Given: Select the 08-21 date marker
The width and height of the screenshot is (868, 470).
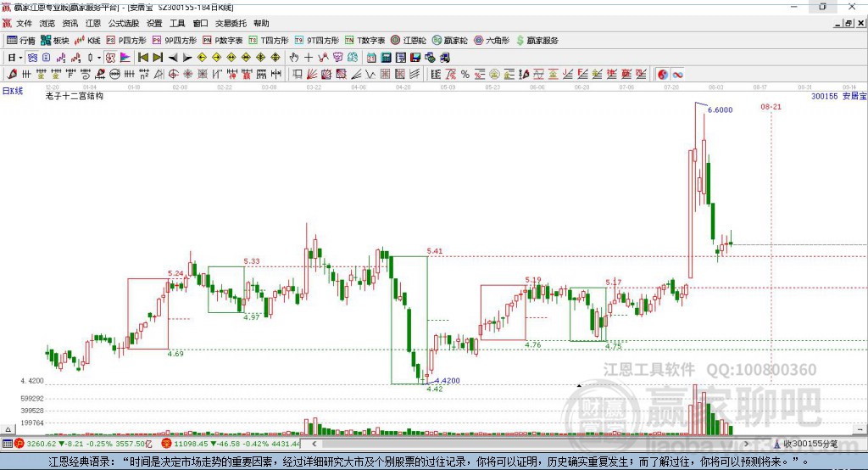Looking at the screenshot, I should (771, 107).
